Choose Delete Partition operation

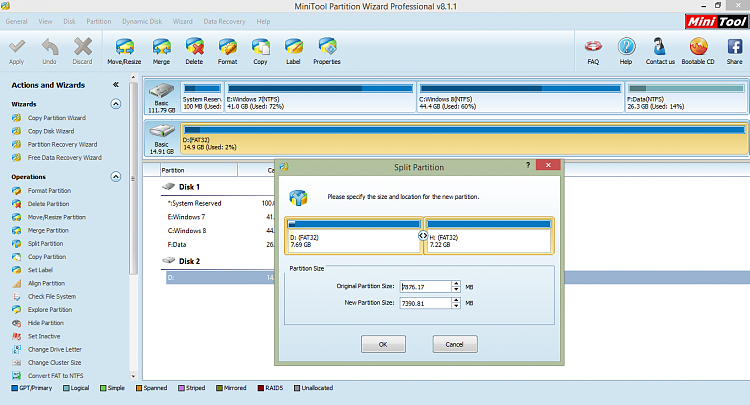point(48,204)
